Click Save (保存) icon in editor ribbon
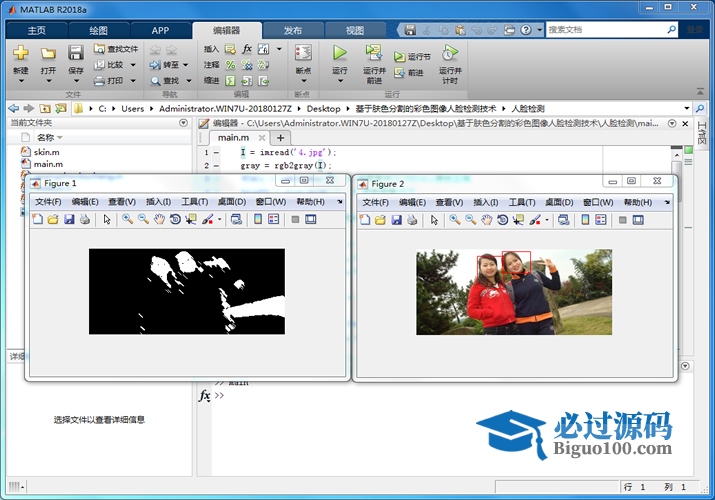The height and width of the screenshot is (500, 715). click(x=76, y=53)
